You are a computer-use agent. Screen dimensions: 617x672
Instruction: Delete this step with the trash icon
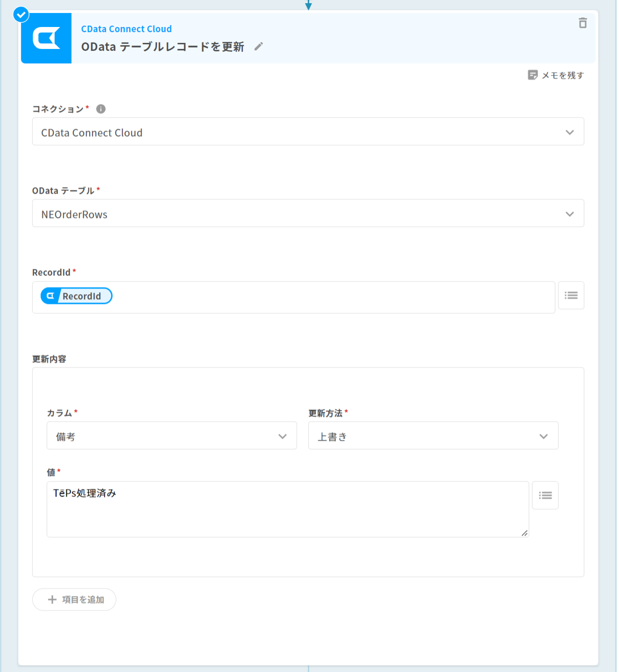tap(583, 24)
